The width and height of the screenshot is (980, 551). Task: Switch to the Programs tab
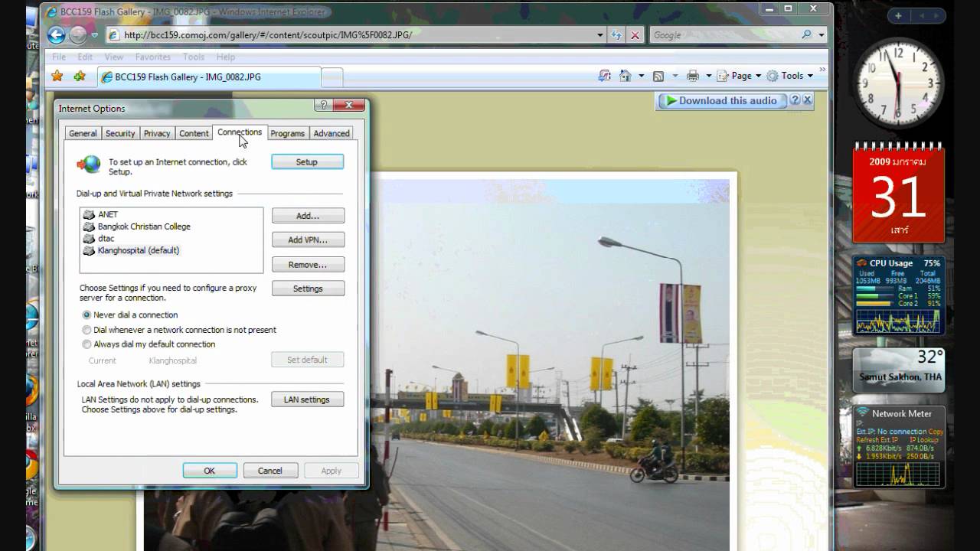288,133
